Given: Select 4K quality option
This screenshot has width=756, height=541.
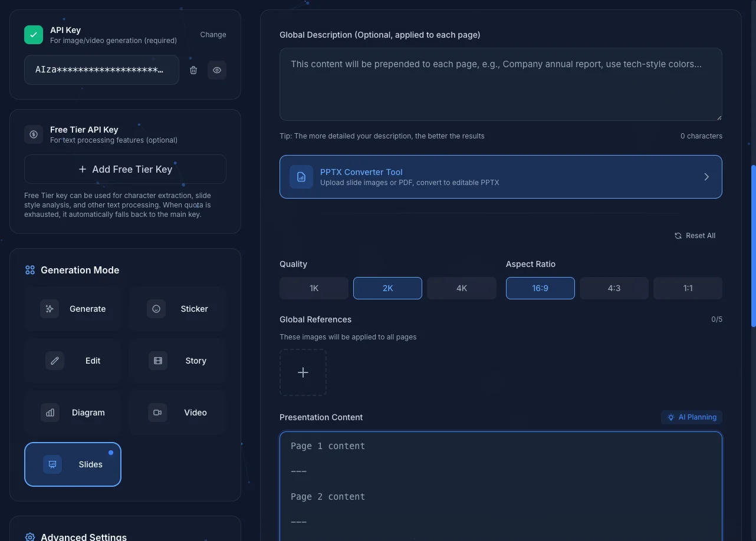Looking at the screenshot, I should [x=461, y=288].
